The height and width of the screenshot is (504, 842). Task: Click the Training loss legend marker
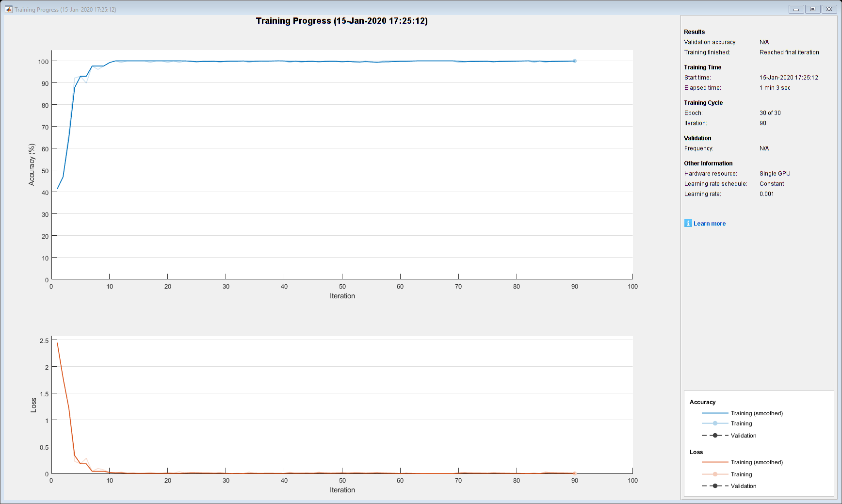tap(715, 474)
